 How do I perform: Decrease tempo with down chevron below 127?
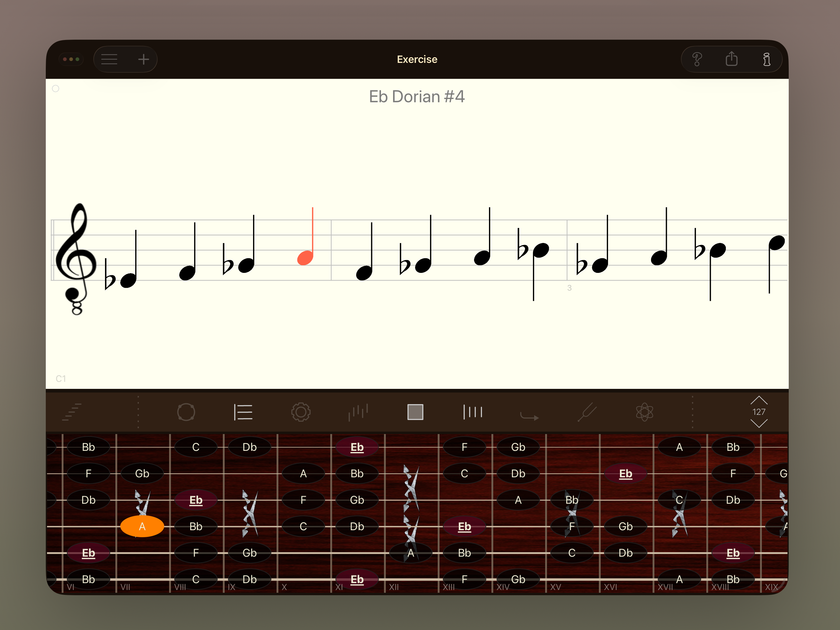pyautogui.click(x=759, y=423)
